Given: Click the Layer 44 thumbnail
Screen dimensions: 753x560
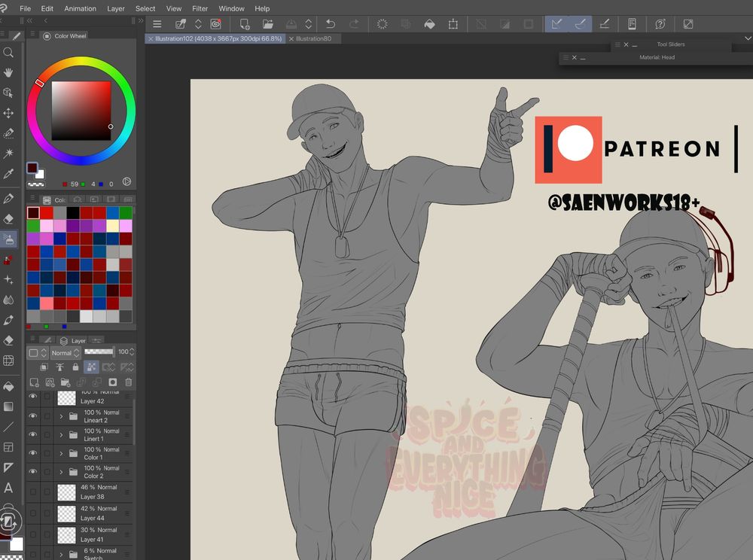Looking at the screenshot, I should (x=67, y=513).
